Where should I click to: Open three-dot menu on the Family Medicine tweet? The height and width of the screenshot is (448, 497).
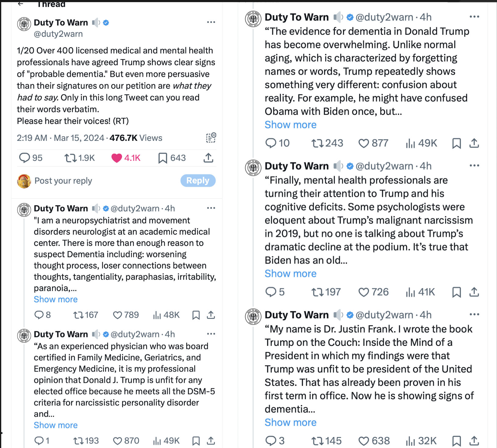click(x=211, y=334)
